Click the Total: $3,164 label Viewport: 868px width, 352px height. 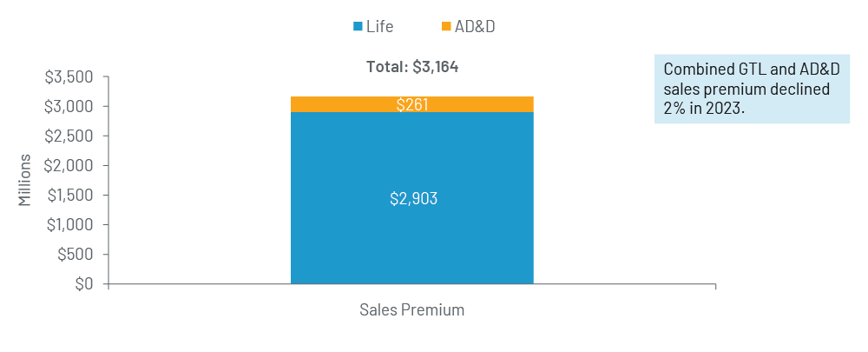coord(411,67)
